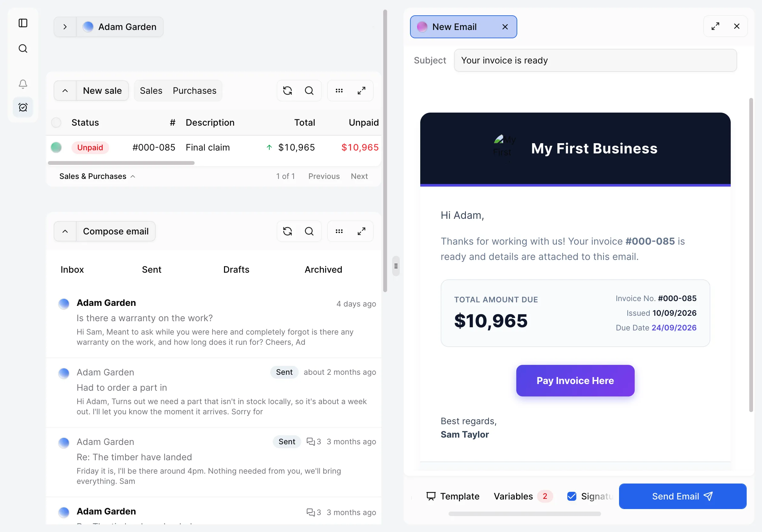Toggle the Signature checkbox
This screenshot has height=532, width=762.
[571, 496]
